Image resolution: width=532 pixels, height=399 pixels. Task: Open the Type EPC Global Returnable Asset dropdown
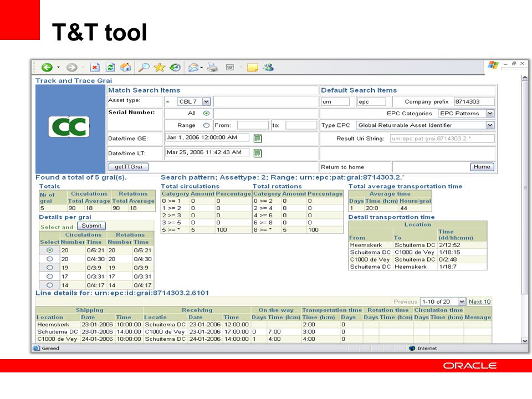coord(489,125)
